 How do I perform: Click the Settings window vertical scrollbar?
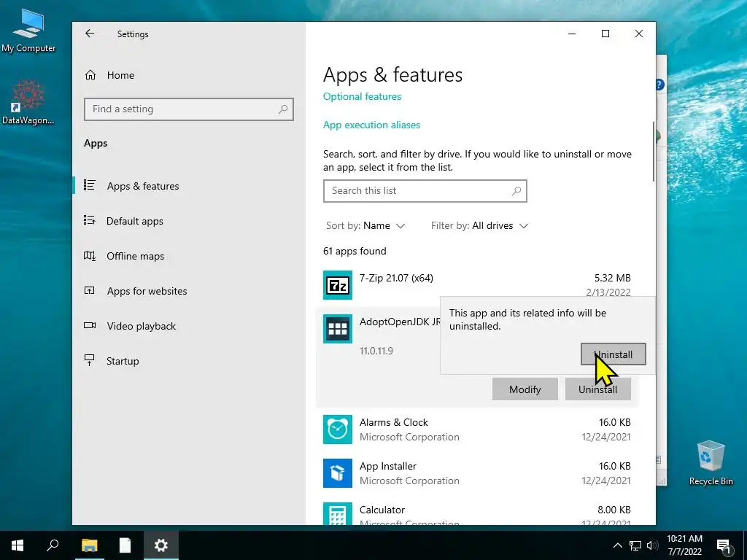[x=653, y=152]
